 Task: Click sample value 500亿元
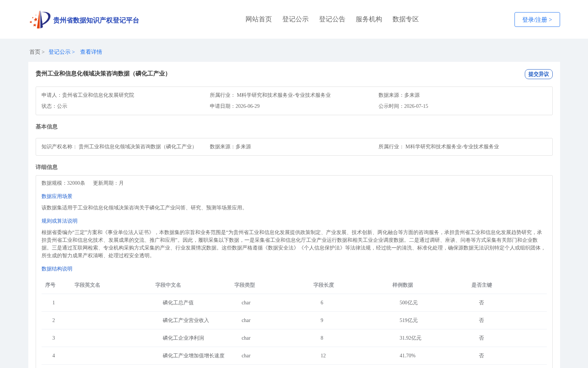[409, 302]
